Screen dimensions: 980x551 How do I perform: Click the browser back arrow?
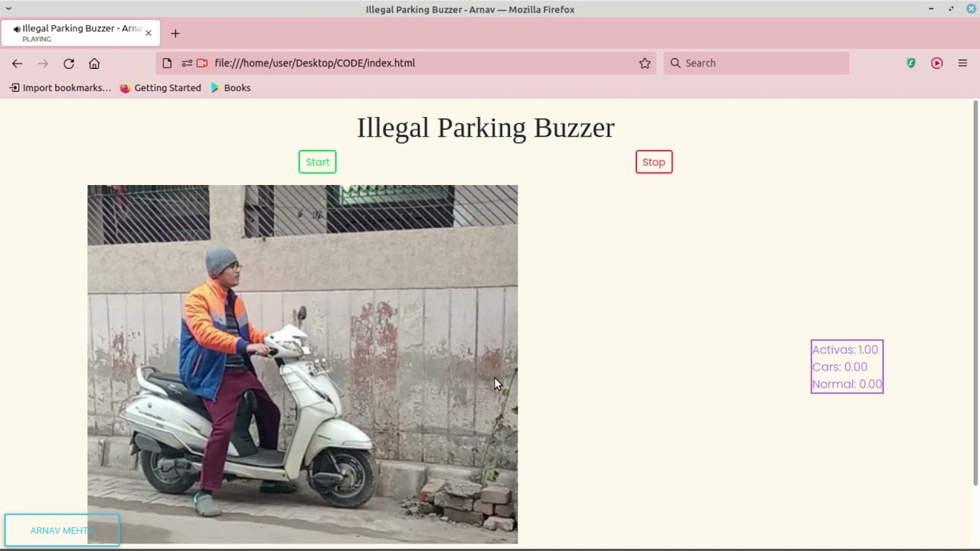coord(17,64)
